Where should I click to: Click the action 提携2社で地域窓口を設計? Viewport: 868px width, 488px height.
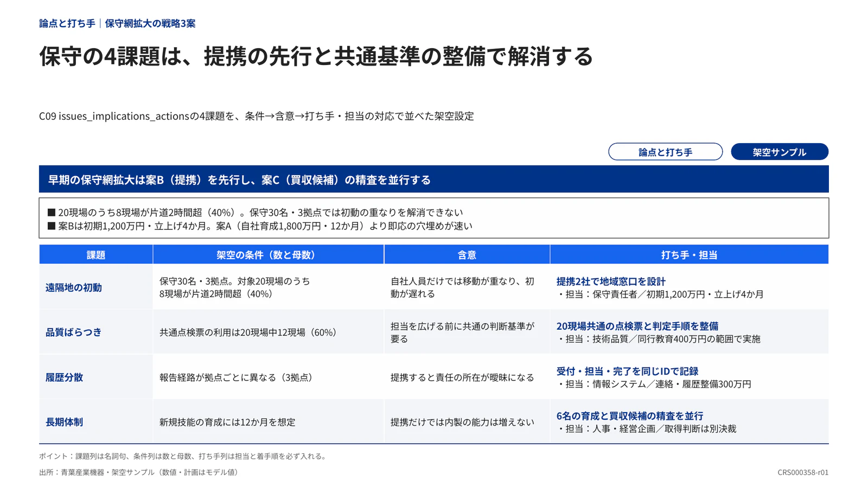pyautogui.click(x=611, y=281)
